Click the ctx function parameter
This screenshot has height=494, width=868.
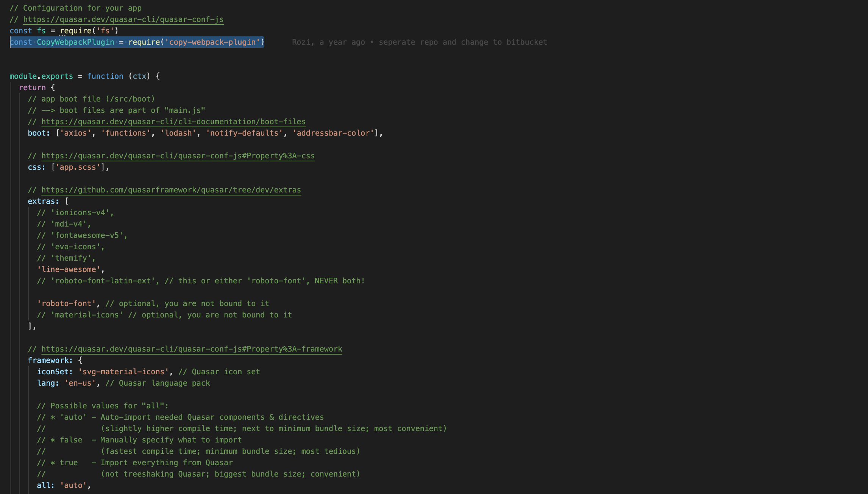click(139, 76)
